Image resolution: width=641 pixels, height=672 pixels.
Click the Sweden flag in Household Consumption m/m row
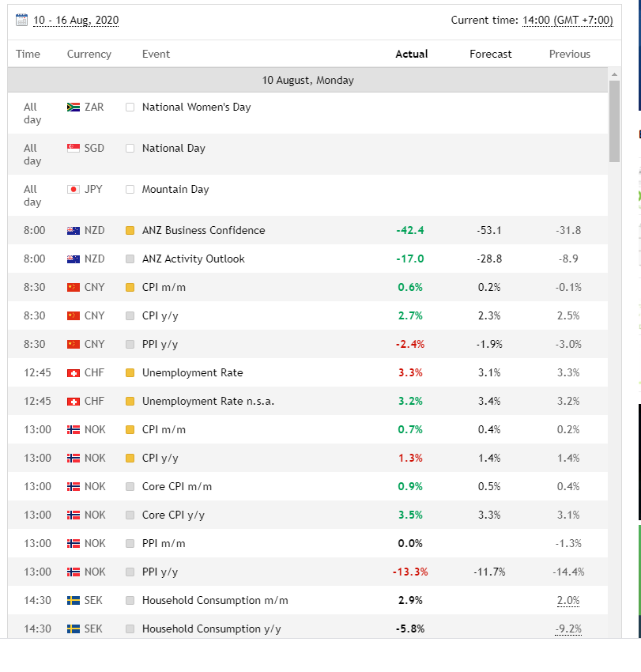pos(74,600)
